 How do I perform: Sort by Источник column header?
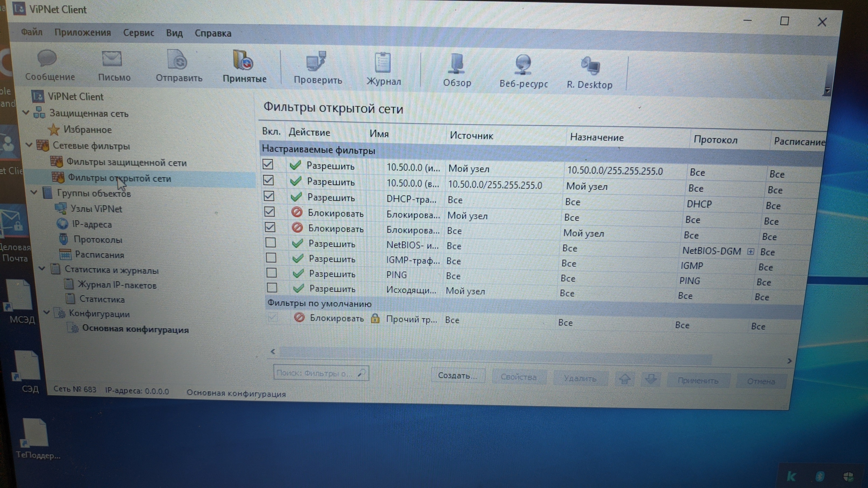click(x=472, y=136)
